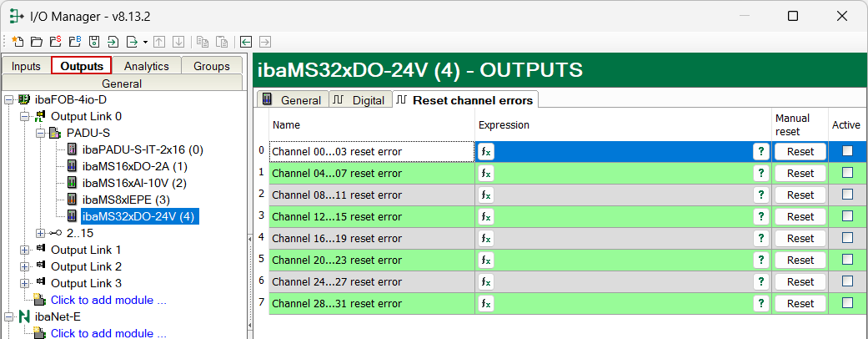
Task: Enable Active for Channel 04...07 reset error
Action: coord(847,172)
